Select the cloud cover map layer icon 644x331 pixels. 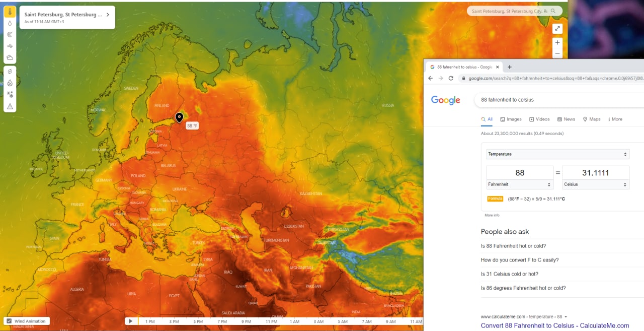(10, 57)
